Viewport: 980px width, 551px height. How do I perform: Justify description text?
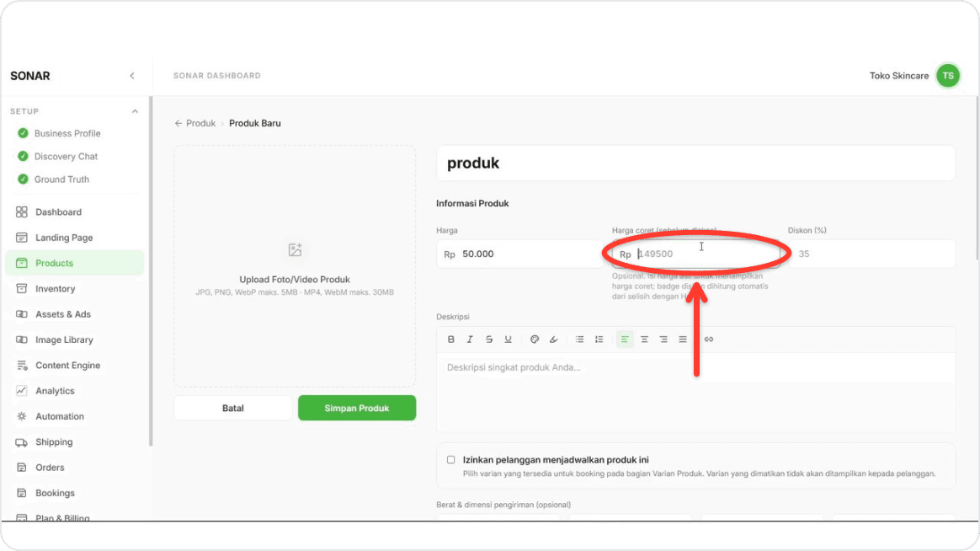coord(683,340)
